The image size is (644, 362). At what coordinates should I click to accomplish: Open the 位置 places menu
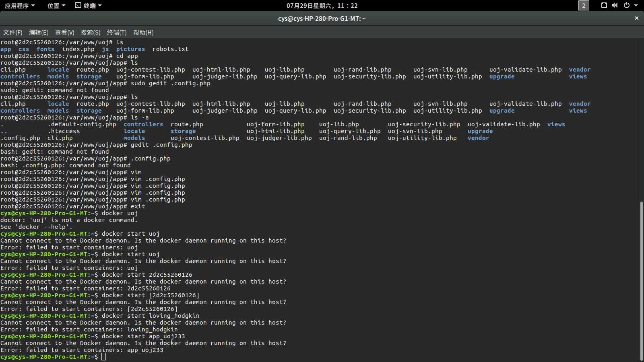coord(56,6)
